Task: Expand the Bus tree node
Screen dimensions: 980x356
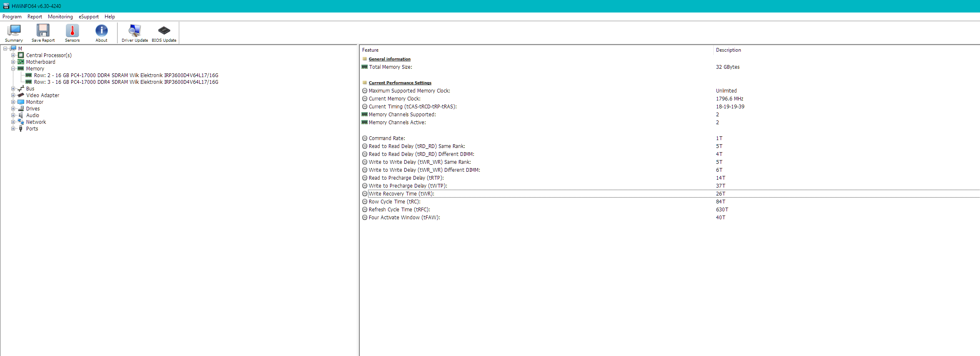Action: pos(13,88)
